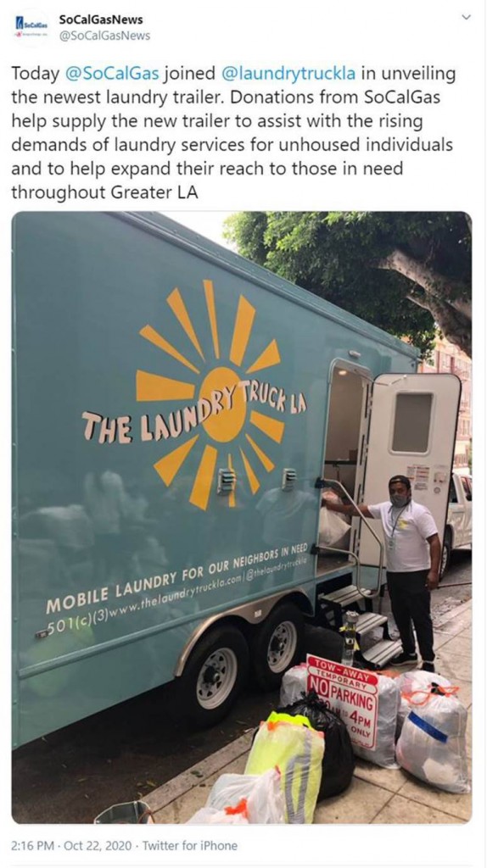Click the black garbage bag in photo

coord(320,739)
